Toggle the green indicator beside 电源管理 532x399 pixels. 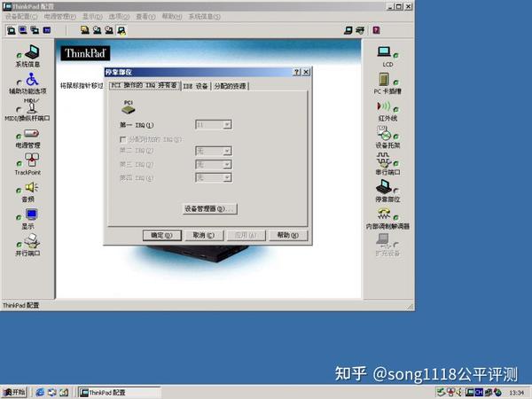click(19, 137)
